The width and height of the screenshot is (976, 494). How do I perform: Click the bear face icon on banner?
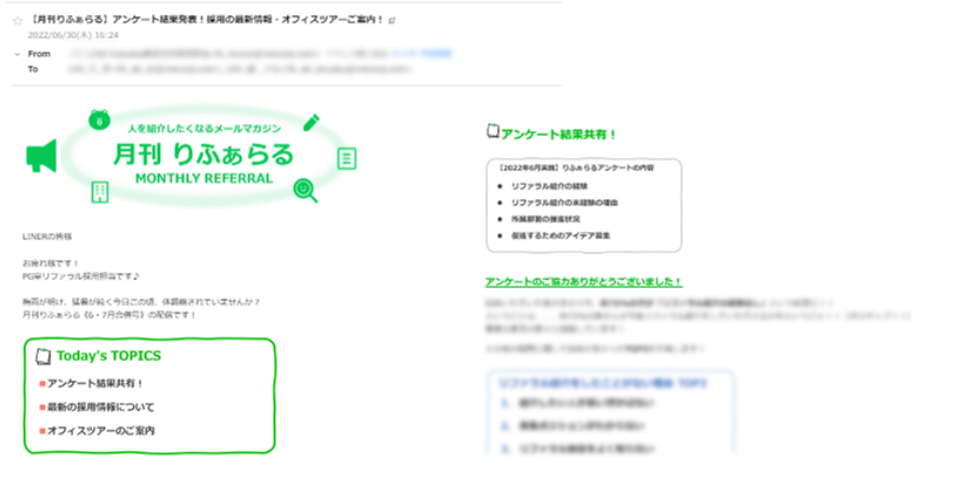pos(99,119)
